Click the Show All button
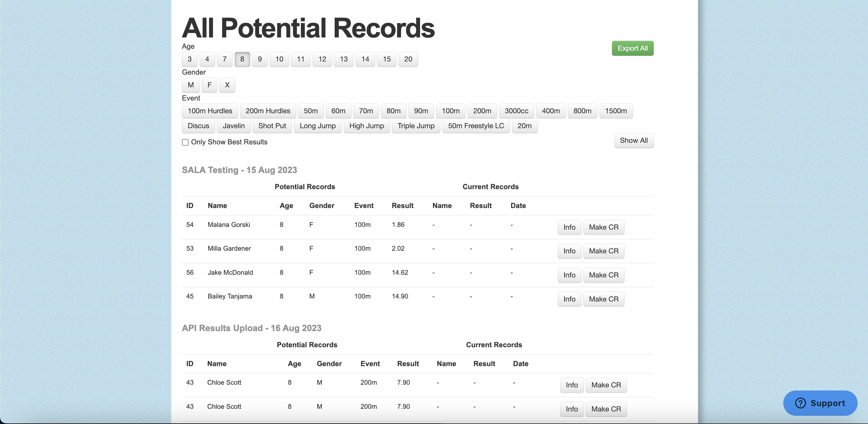The height and width of the screenshot is (424, 868). [x=634, y=141]
